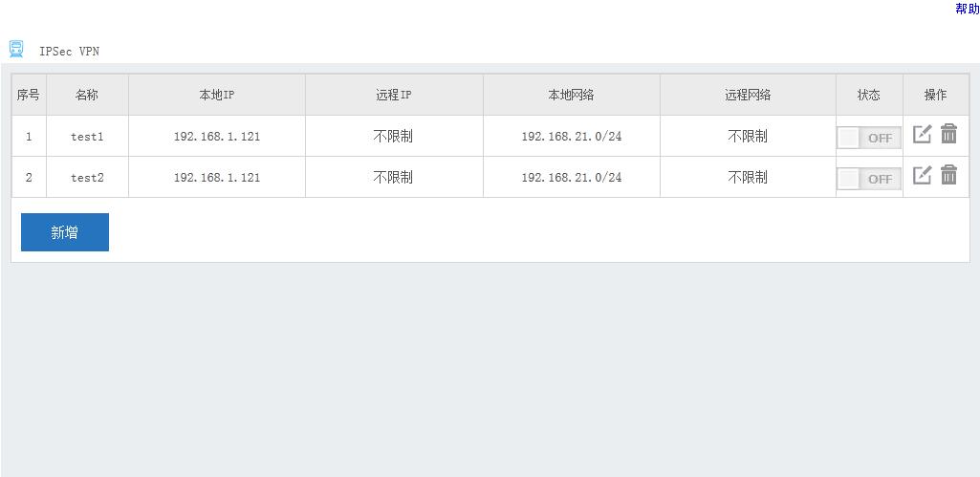Click the IPSec VPN page icon
980x477 pixels.
tap(16, 49)
